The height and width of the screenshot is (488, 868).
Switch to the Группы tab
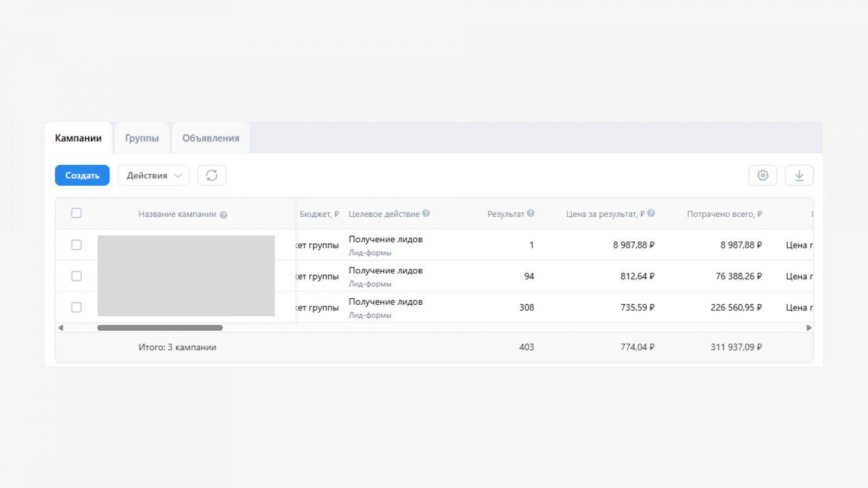pos(142,138)
